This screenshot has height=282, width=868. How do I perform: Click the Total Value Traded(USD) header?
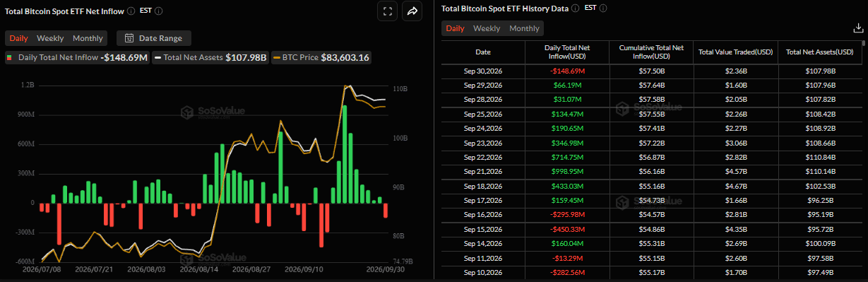(x=735, y=52)
